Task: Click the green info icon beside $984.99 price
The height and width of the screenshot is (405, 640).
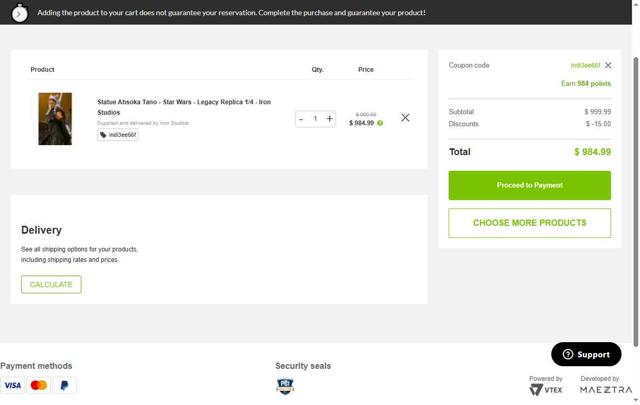Action: coord(380,123)
